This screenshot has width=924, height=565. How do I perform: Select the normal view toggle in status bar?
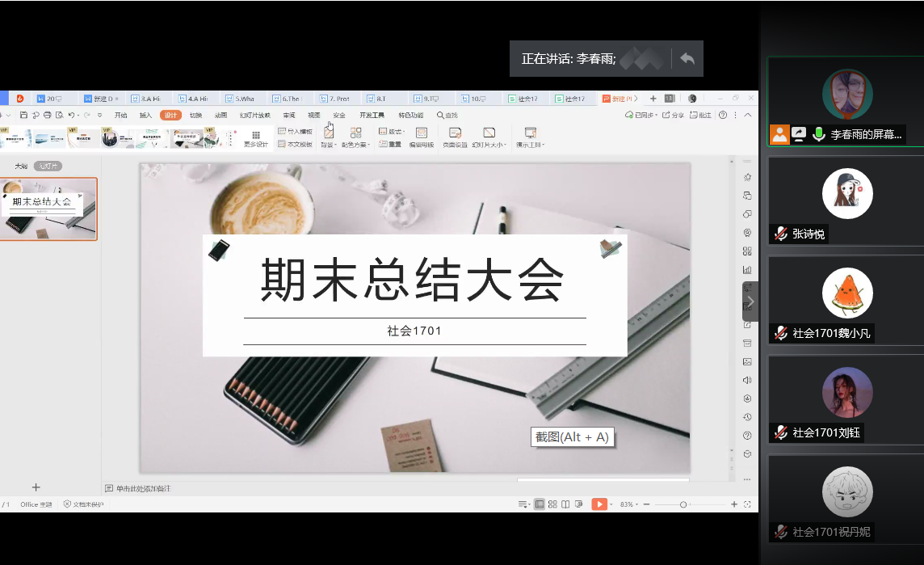[x=540, y=504]
